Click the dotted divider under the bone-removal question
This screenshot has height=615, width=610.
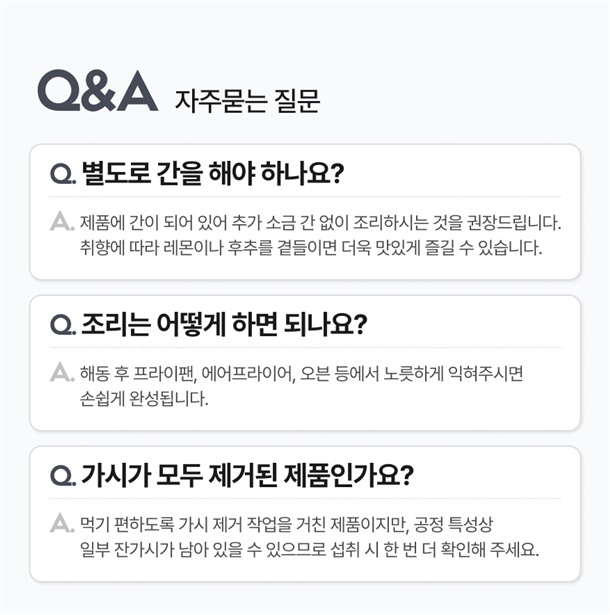pyautogui.click(x=305, y=498)
